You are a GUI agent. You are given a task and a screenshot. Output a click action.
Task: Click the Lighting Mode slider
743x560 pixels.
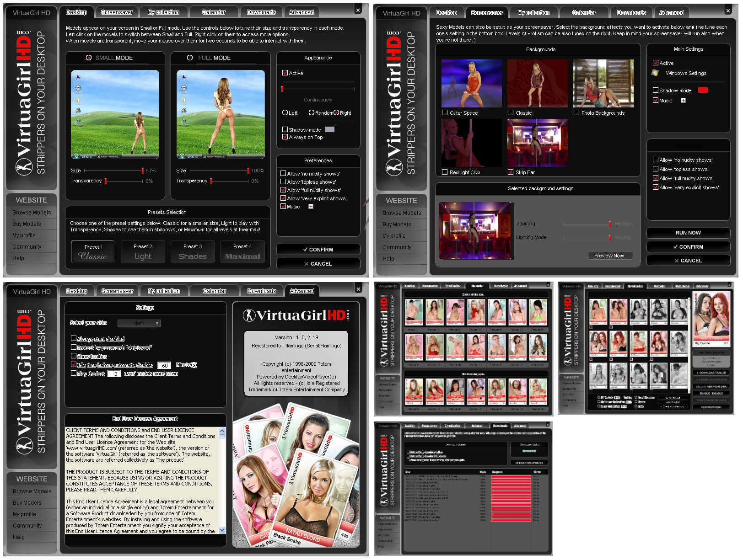tap(587, 238)
